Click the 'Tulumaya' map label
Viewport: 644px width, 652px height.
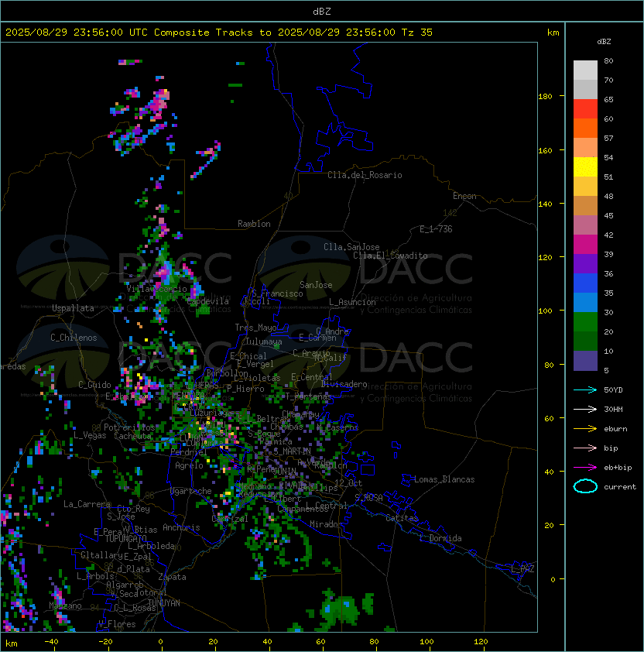(x=264, y=341)
